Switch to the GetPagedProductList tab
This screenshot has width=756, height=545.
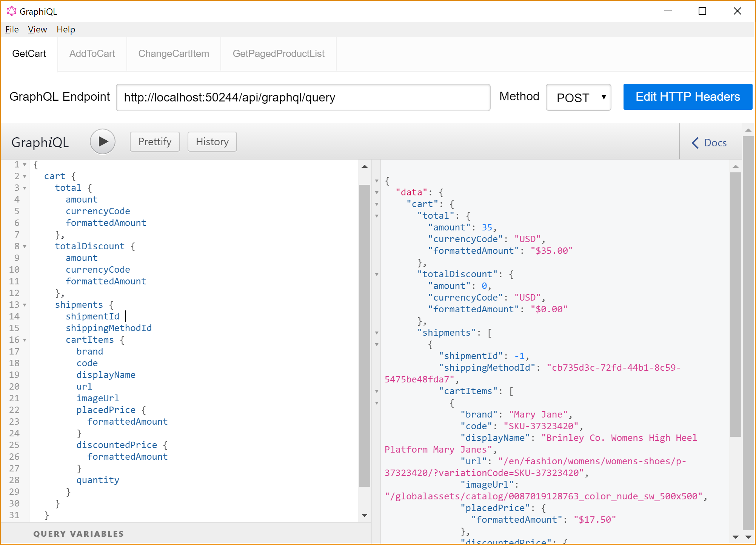[x=279, y=54]
